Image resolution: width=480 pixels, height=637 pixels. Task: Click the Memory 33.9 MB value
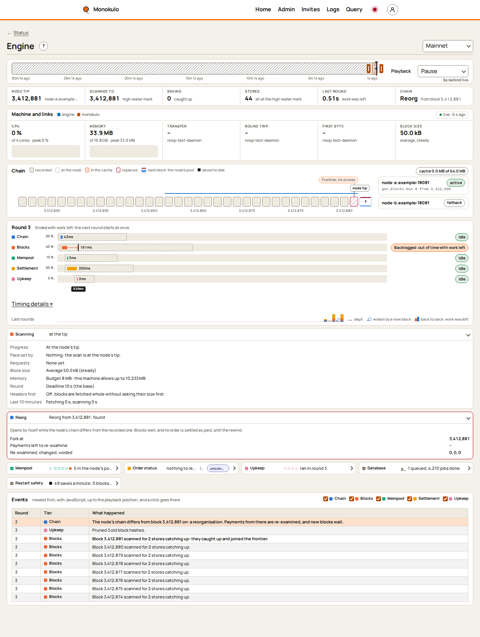[x=101, y=133]
